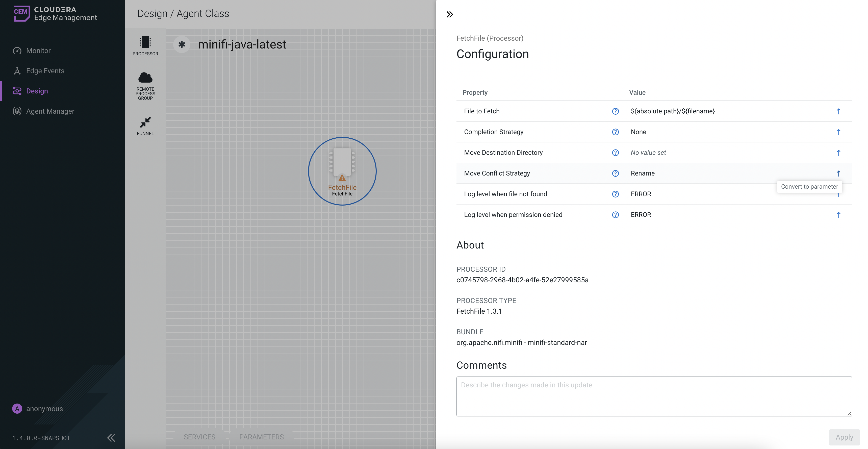Convert Move Conflict Strategy to parameter
Image resolution: width=868 pixels, height=449 pixels.
(x=838, y=173)
